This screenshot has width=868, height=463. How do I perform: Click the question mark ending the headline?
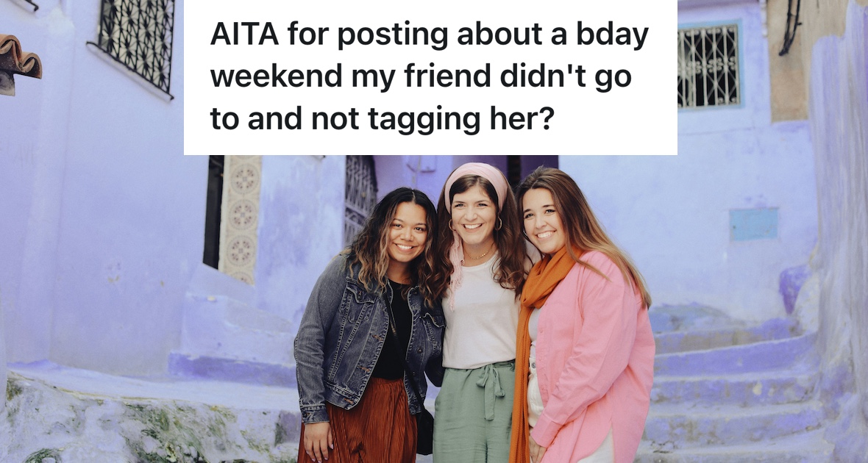point(547,120)
